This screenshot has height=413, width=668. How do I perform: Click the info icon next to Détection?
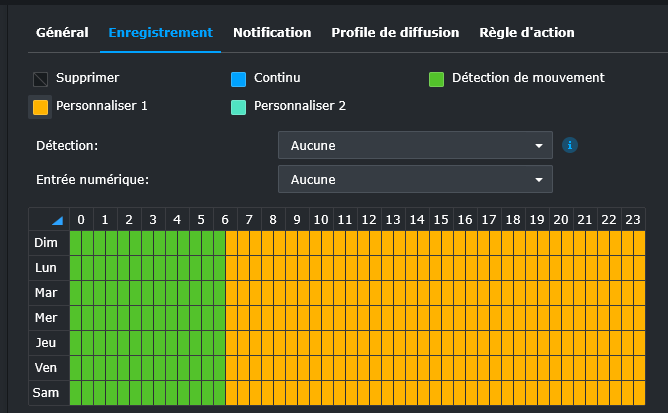click(570, 146)
